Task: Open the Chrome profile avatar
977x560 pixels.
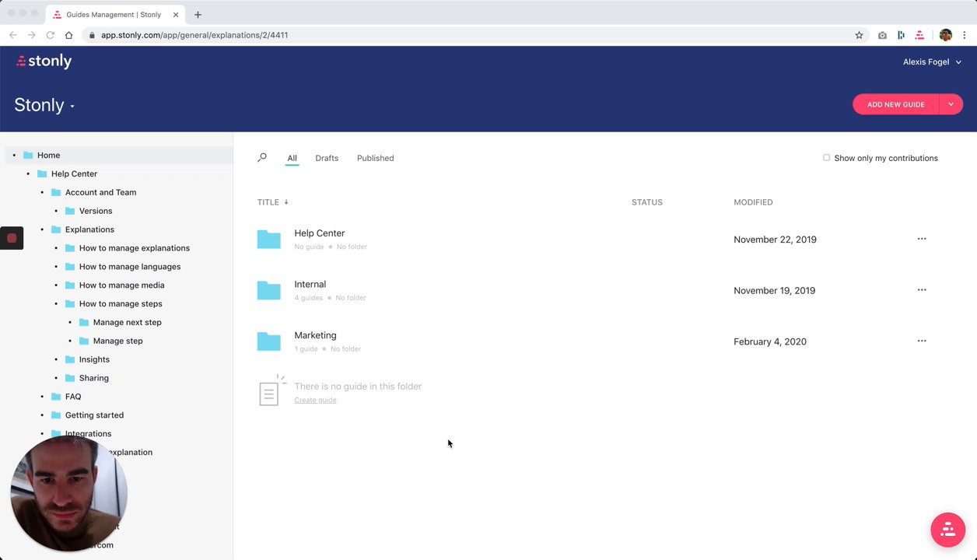Action: pyautogui.click(x=945, y=35)
